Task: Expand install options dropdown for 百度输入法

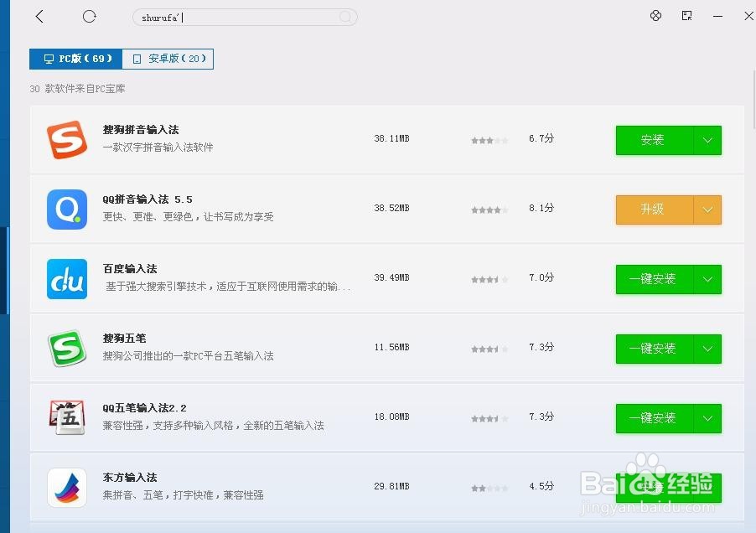Action: [x=707, y=278]
